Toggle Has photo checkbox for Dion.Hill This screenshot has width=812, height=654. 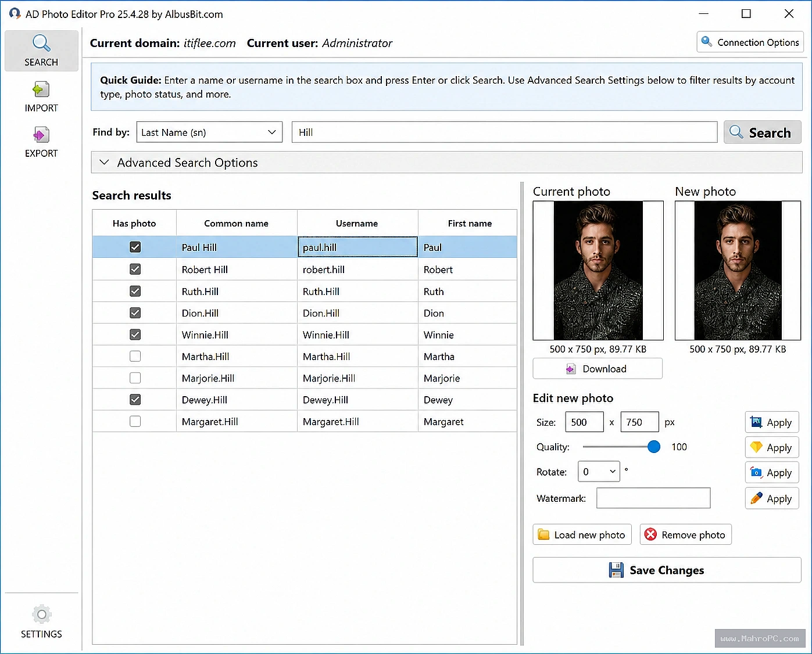pos(135,312)
